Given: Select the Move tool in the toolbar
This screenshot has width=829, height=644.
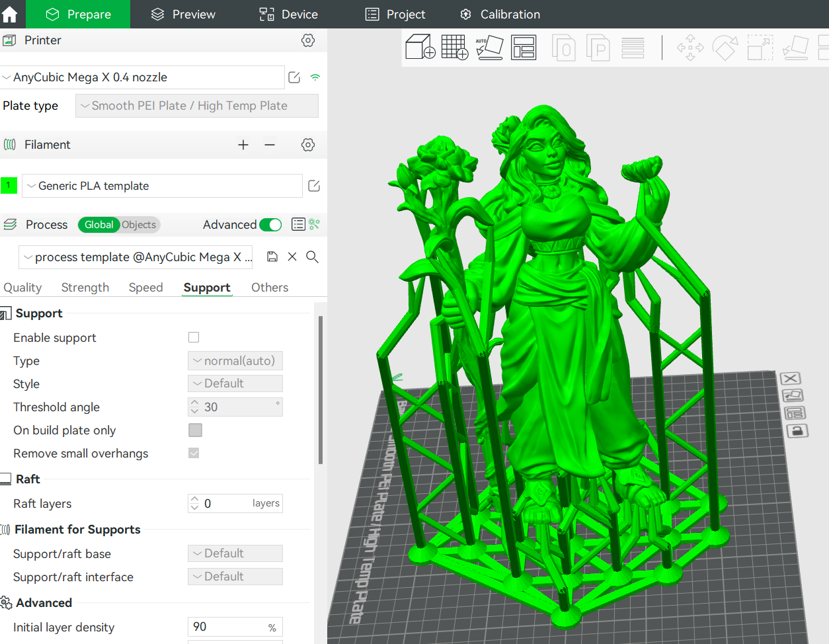Looking at the screenshot, I should [690, 48].
